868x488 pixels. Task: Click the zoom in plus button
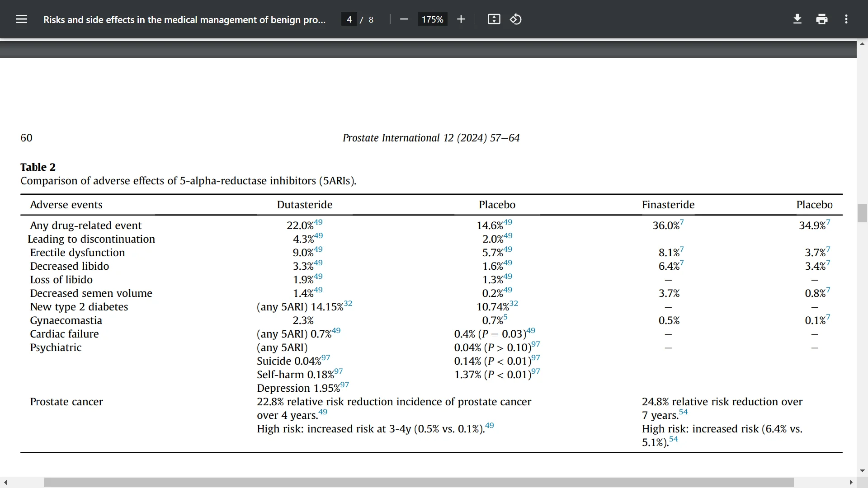tap(461, 19)
